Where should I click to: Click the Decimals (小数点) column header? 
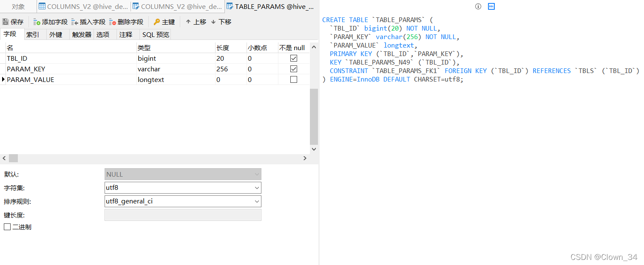tap(262, 48)
